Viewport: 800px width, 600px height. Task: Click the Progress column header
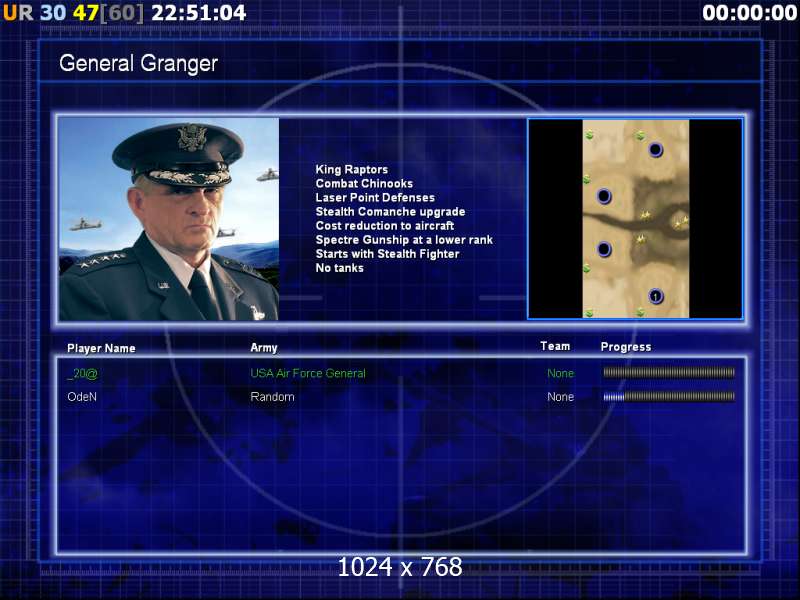[x=625, y=347]
